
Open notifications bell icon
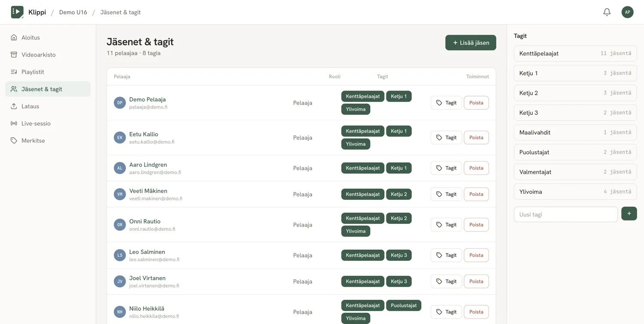click(x=607, y=12)
